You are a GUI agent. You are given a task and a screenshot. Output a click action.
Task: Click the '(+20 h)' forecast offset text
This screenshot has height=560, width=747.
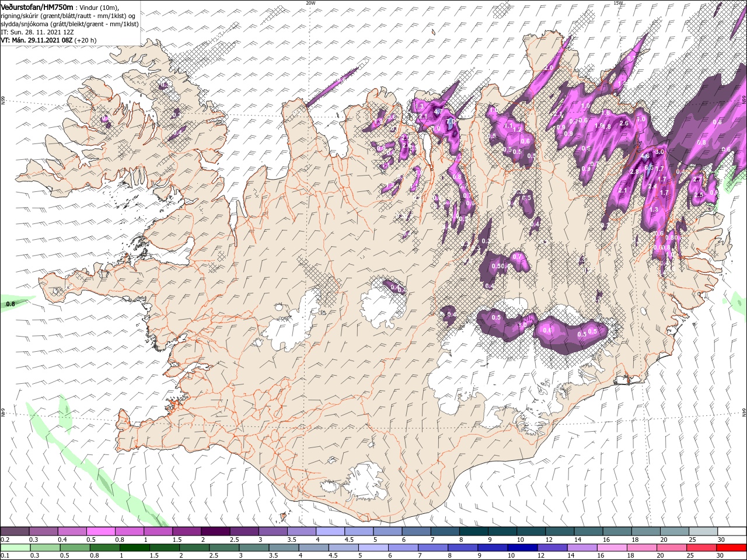85,40
